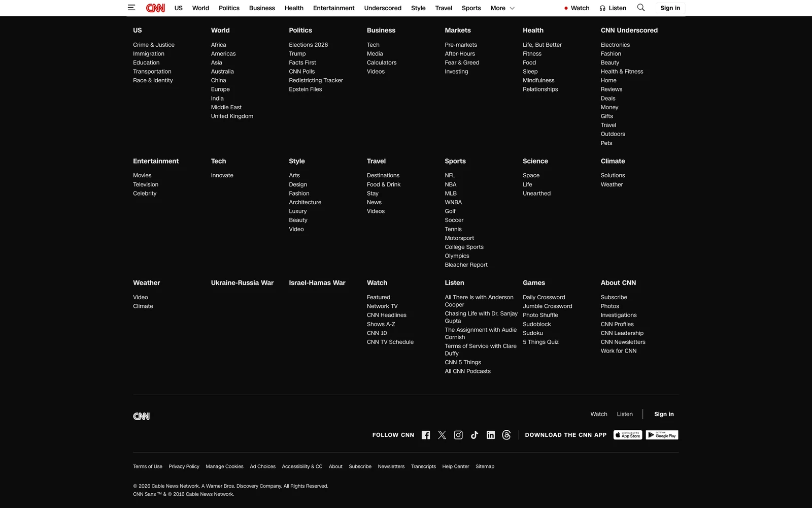Screen dimensions: 812x508
Task: Open the CNN Newsletters link
Action: [623, 342]
